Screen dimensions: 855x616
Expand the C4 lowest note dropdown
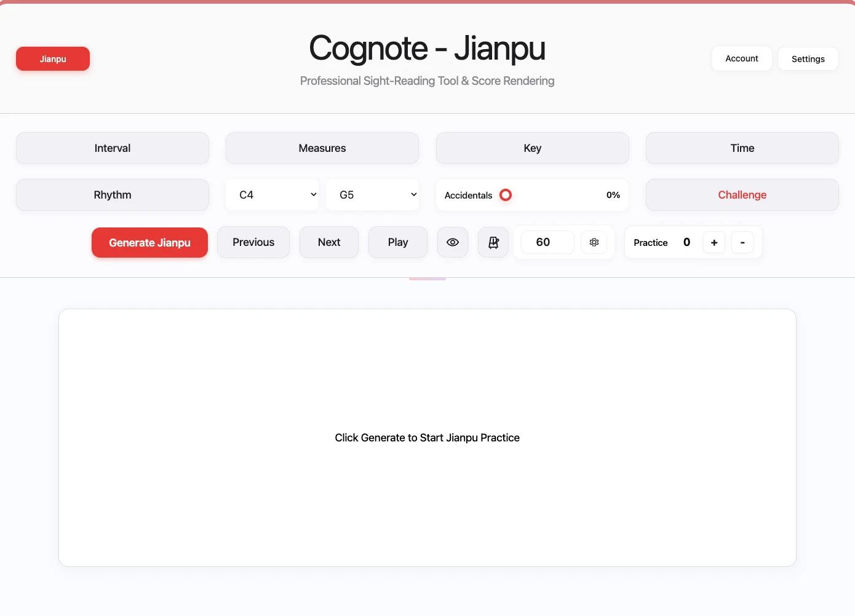coord(272,195)
